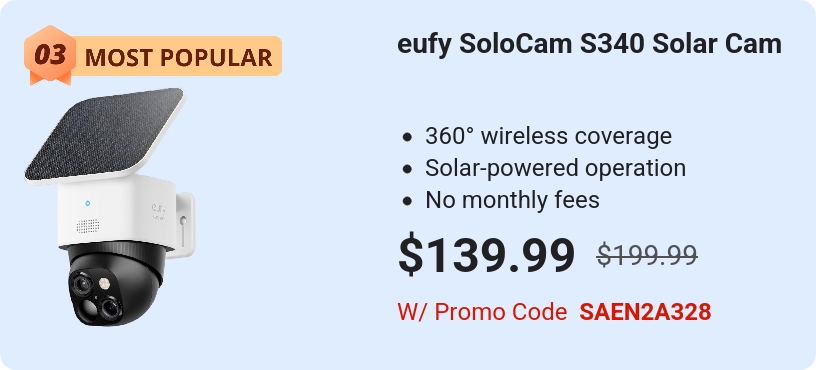This screenshot has width=816, height=370.
Task: Click the spotlight LED between the lenses
Action: [105, 283]
